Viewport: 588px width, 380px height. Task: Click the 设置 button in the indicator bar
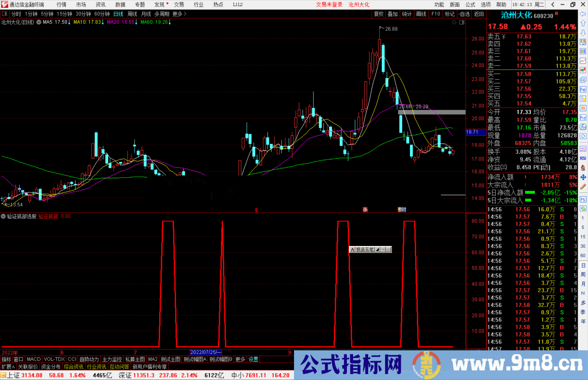click(253, 359)
